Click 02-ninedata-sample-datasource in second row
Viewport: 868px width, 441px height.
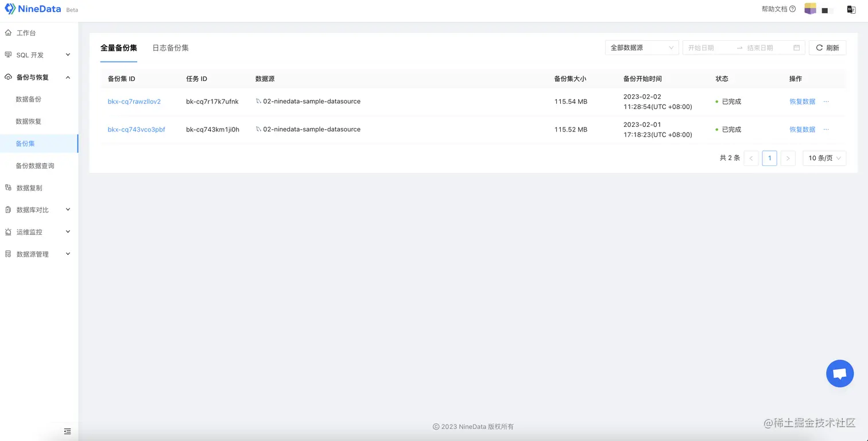tap(312, 130)
